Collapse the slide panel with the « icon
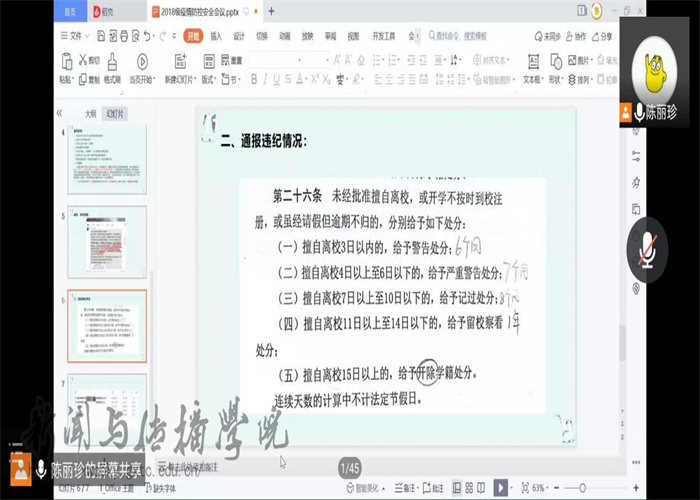Image resolution: width=700 pixels, height=500 pixels. [59, 113]
